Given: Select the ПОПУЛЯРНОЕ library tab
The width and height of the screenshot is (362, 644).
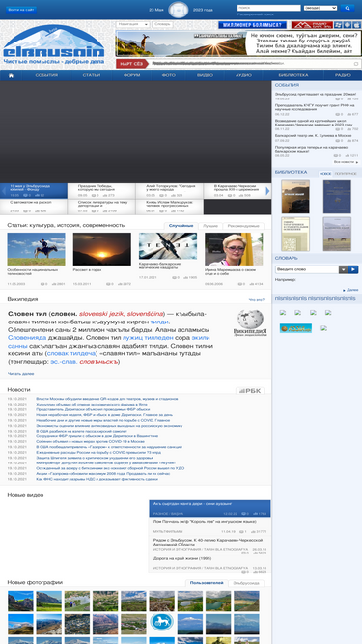Looking at the screenshot, I should click(346, 174).
